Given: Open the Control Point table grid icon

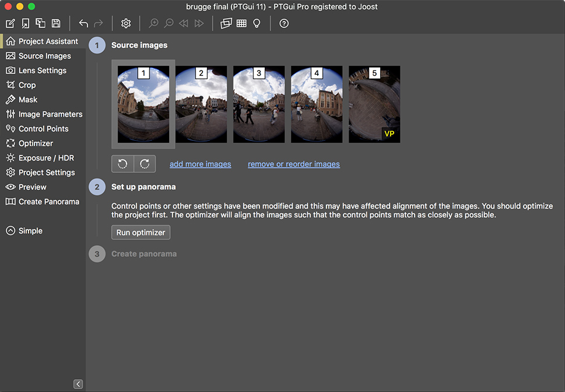Looking at the screenshot, I should click(241, 23).
